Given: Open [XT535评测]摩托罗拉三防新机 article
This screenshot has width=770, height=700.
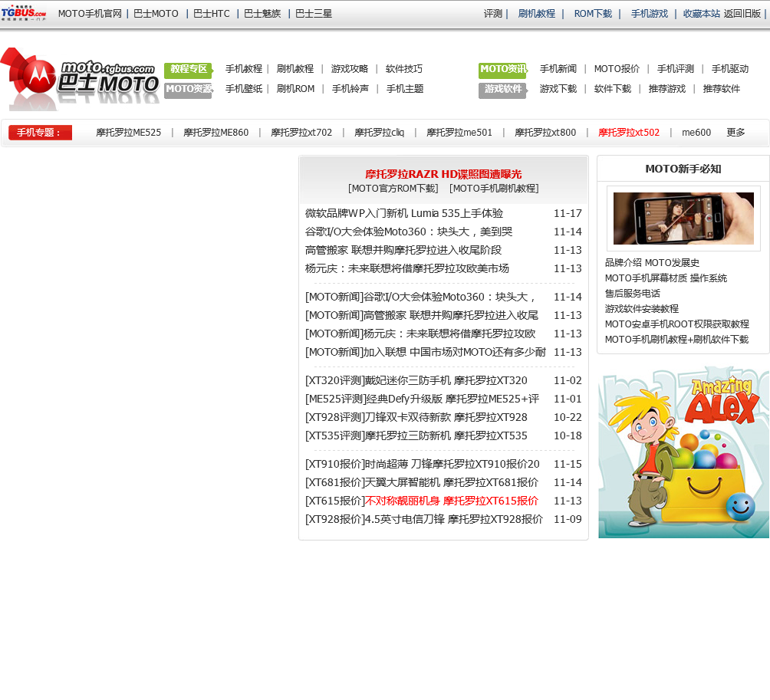Looking at the screenshot, I should click(416, 435).
